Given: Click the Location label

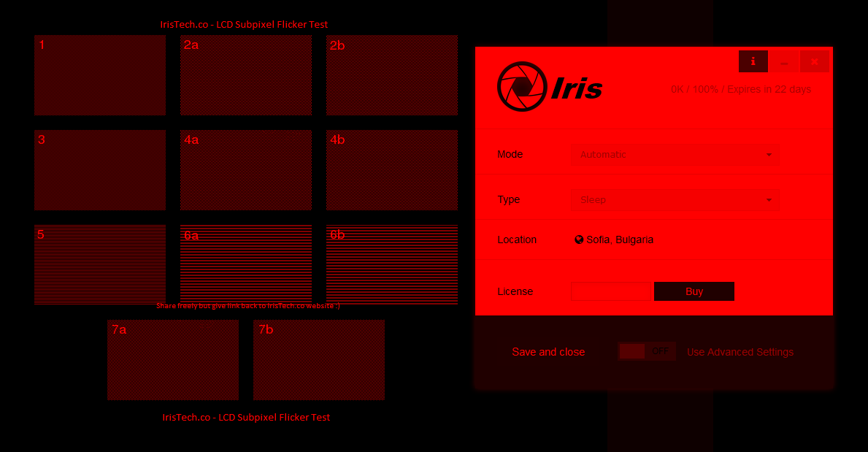Looking at the screenshot, I should [x=517, y=240].
